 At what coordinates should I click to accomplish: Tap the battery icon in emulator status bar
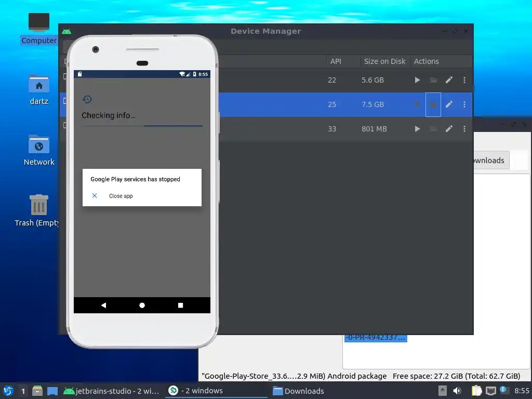tap(194, 74)
